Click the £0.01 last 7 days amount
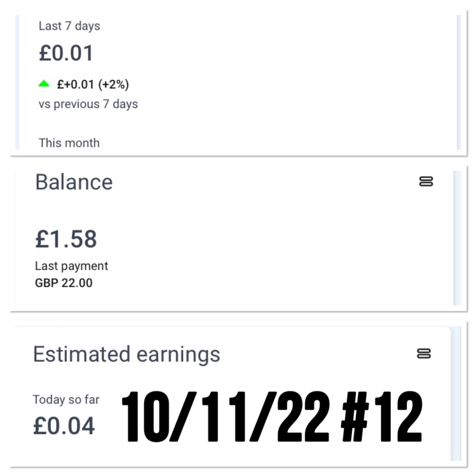Screen dimensions: 476x476 [66, 53]
